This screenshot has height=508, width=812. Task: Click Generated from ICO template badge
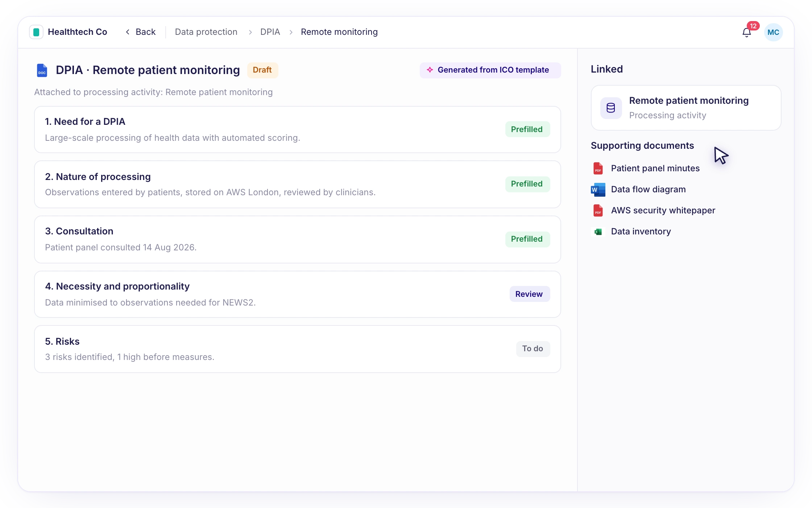point(490,70)
